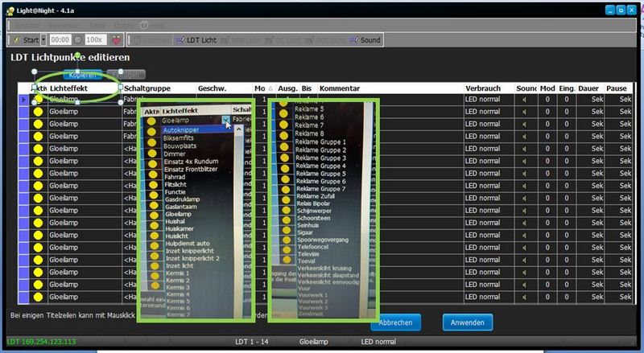Click the Abbrechen button
Screen dimensions: 644x353
(x=396, y=322)
